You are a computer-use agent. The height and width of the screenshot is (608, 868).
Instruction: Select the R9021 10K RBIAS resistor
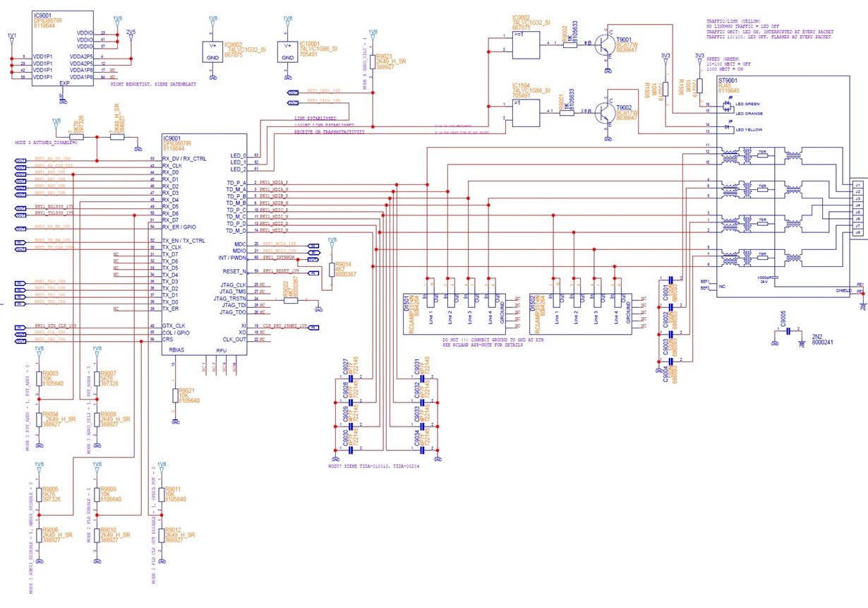[x=175, y=395]
